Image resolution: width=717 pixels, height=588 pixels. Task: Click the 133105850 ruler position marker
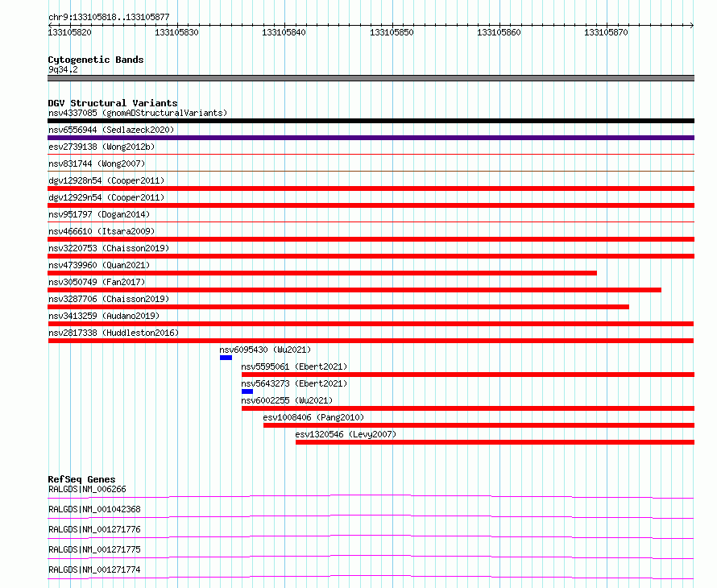pyautogui.click(x=392, y=32)
